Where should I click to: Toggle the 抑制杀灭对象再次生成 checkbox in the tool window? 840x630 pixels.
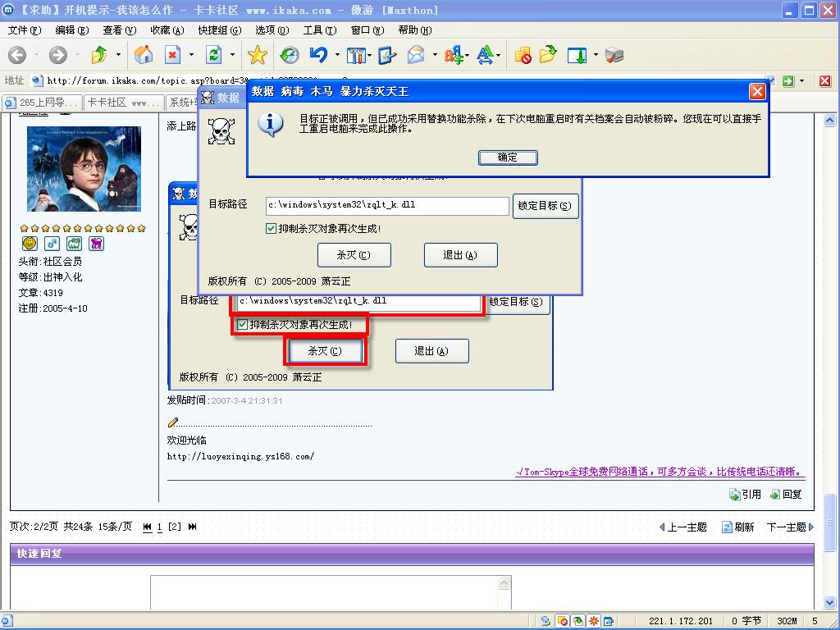(x=271, y=229)
